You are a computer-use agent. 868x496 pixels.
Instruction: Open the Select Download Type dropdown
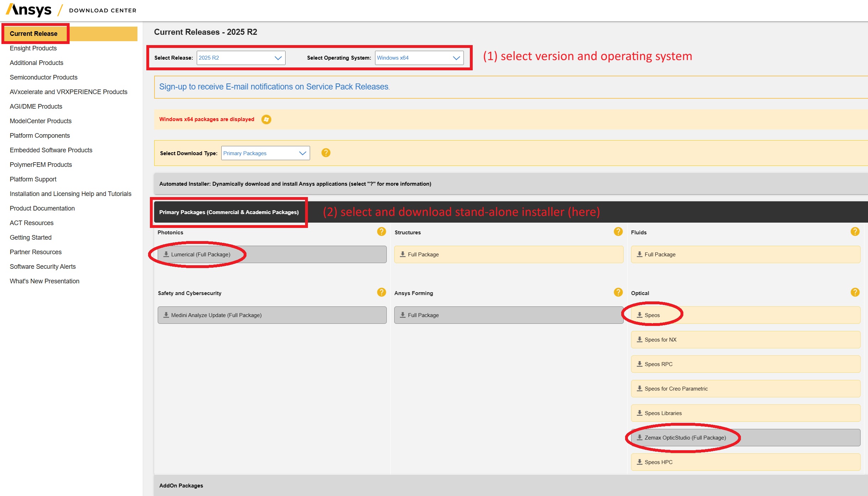click(x=265, y=153)
